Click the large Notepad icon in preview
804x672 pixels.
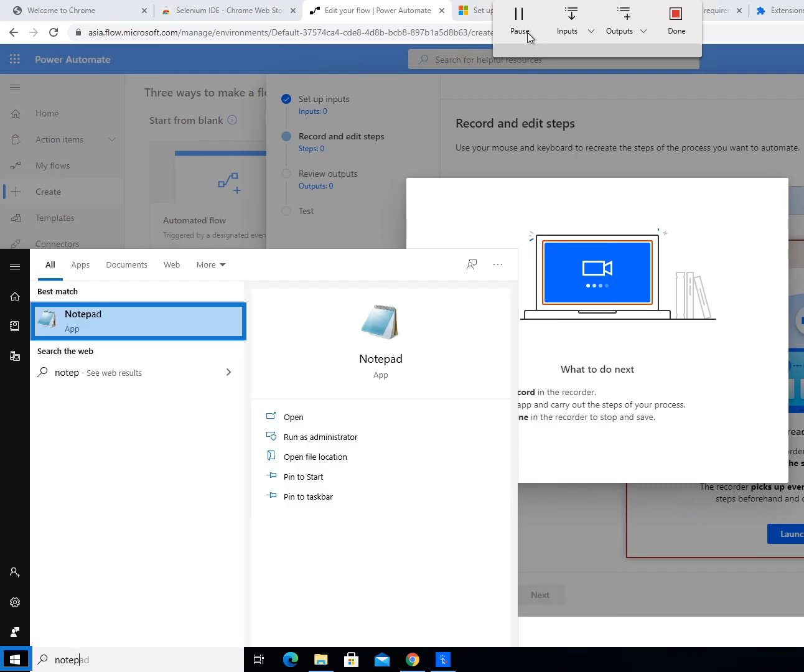tap(380, 322)
